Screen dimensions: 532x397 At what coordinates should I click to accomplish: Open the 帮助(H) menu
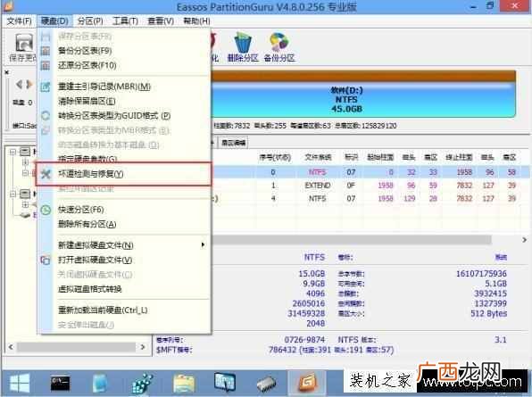pyautogui.click(x=196, y=21)
